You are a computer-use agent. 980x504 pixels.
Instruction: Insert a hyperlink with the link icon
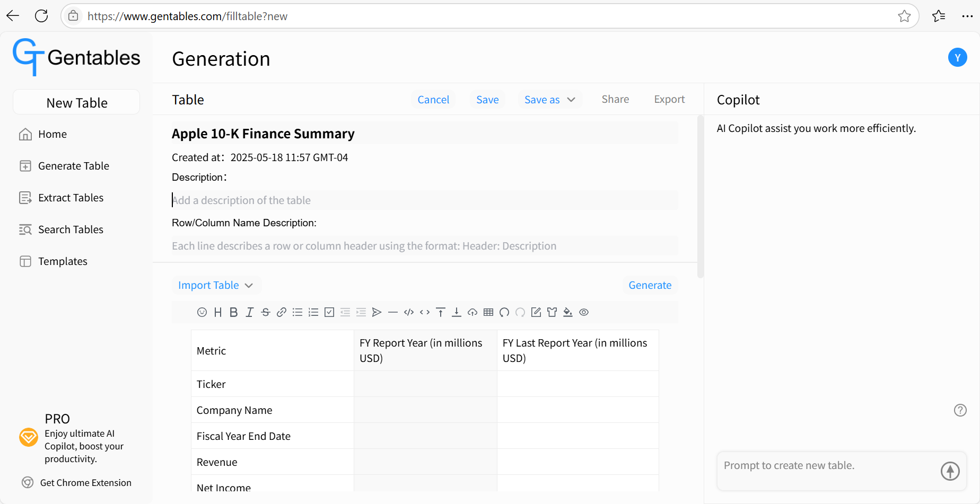[x=282, y=312]
